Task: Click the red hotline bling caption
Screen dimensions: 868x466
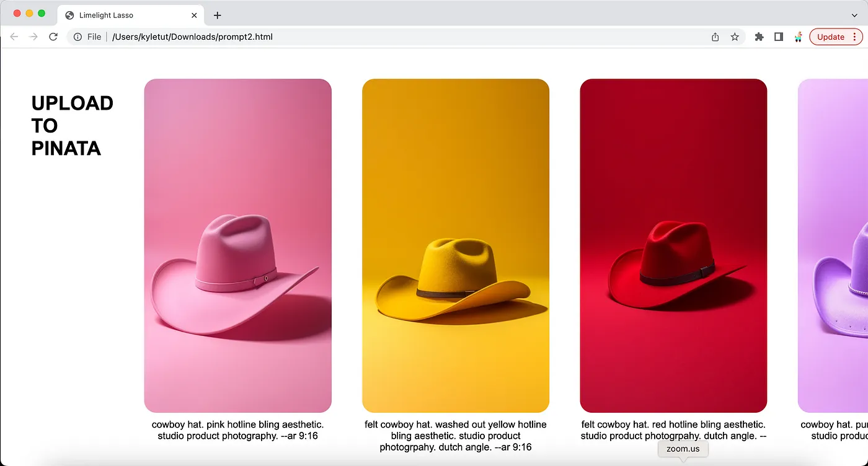Action: [673, 430]
